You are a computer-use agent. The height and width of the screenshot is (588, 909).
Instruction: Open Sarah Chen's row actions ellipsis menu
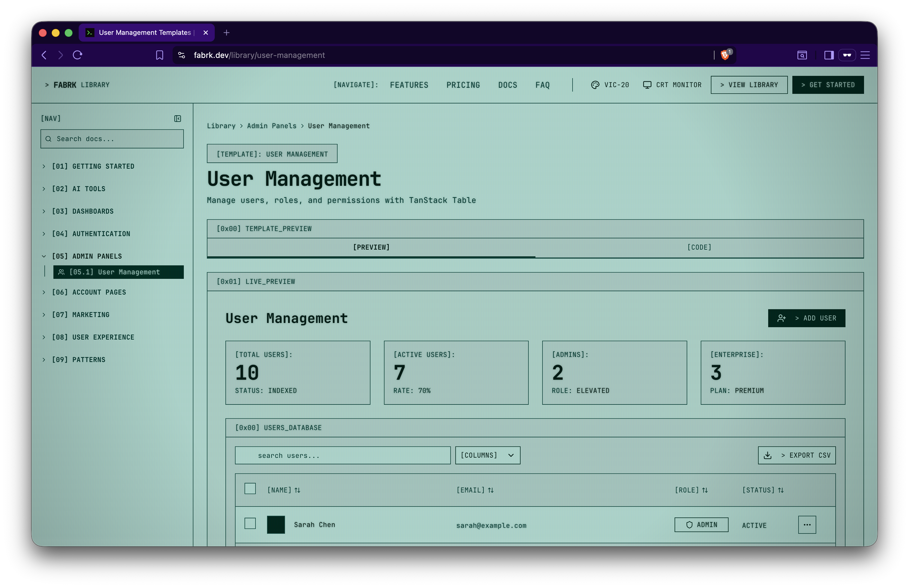[807, 524]
